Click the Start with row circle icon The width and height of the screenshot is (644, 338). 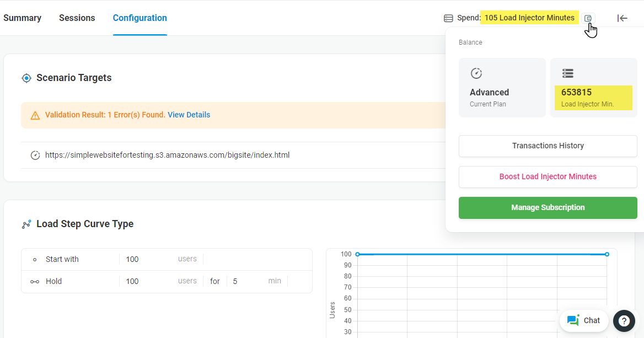[x=35, y=260]
